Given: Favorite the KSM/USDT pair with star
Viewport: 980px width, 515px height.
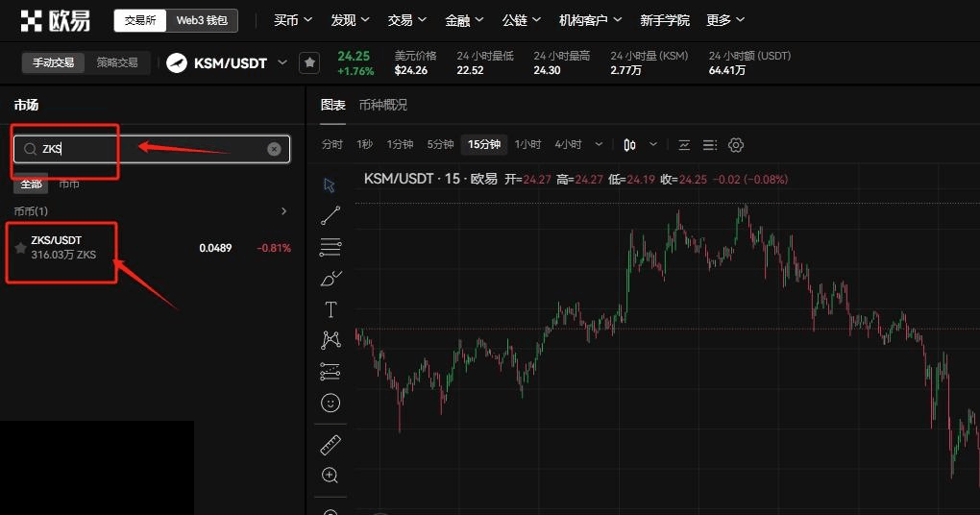Looking at the screenshot, I should click(308, 62).
